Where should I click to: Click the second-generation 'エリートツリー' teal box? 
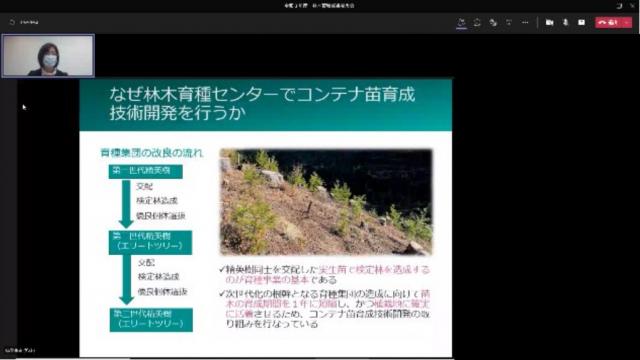pyautogui.click(x=150, y=242)
